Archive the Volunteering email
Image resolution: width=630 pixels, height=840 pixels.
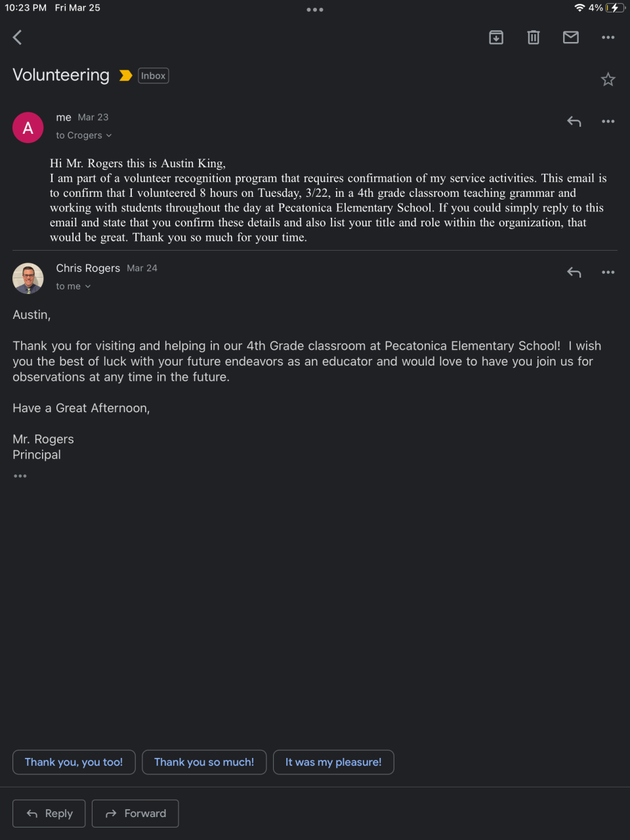point(496,37)
